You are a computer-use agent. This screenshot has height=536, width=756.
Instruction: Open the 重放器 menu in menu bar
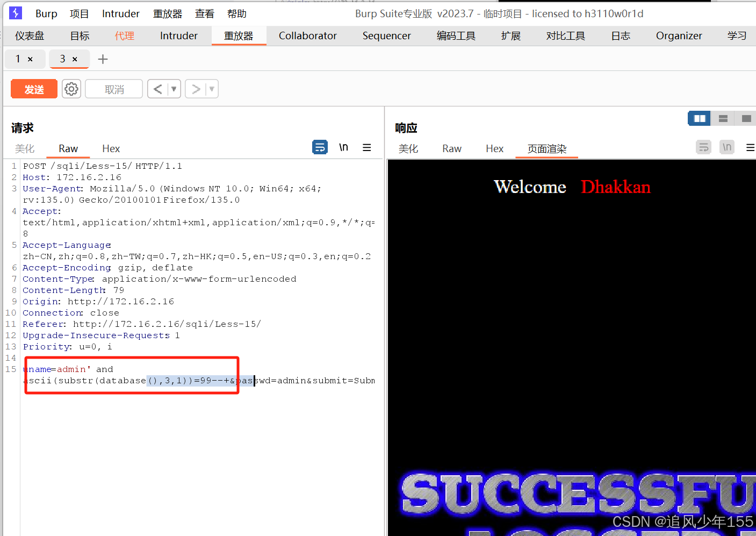coord(168,13)
